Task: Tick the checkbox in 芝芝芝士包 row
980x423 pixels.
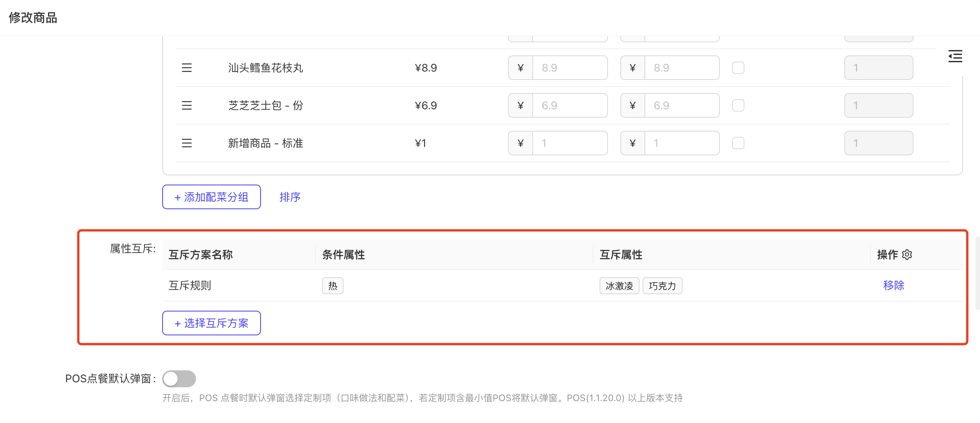Action: tap(738, 105)
